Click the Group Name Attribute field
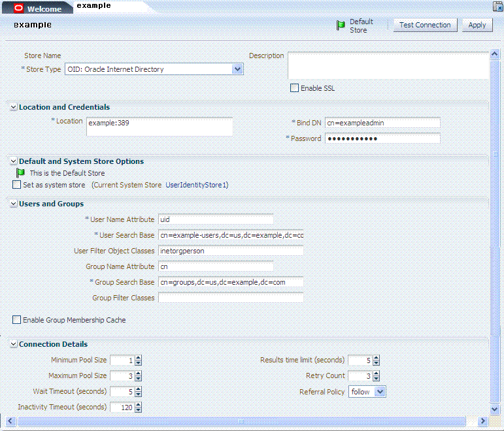 coord(216,266)
